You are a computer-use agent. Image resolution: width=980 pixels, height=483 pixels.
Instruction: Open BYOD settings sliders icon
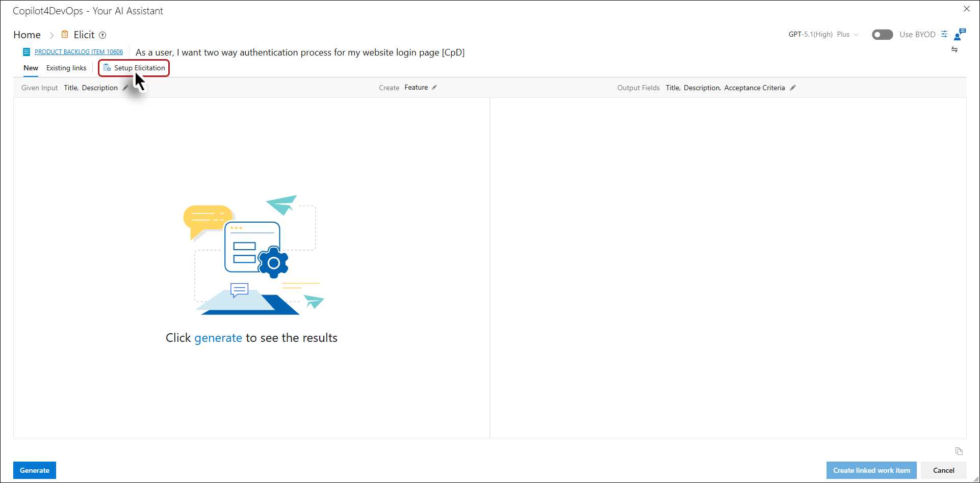(x=944, y=34)
